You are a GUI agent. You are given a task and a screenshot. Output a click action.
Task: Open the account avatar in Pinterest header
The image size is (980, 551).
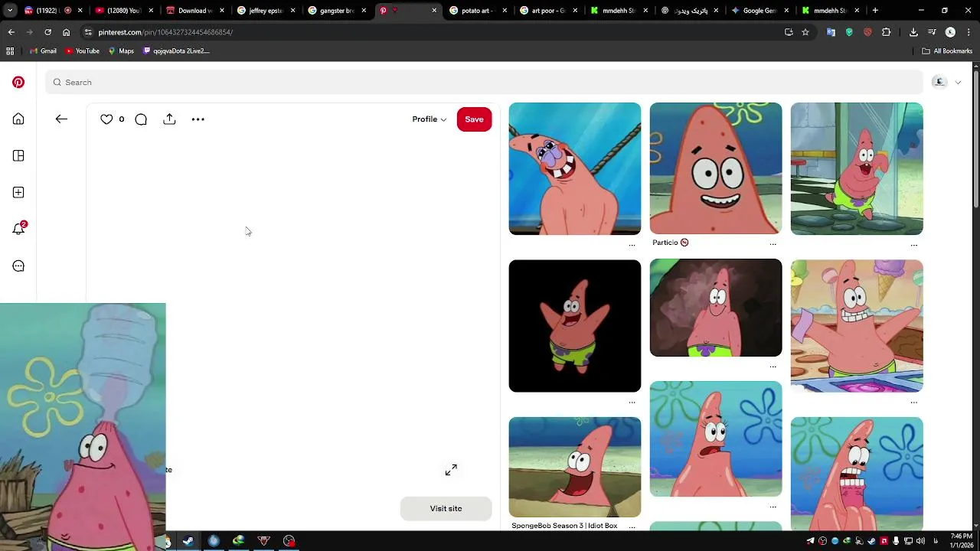(x=939, y=82)
